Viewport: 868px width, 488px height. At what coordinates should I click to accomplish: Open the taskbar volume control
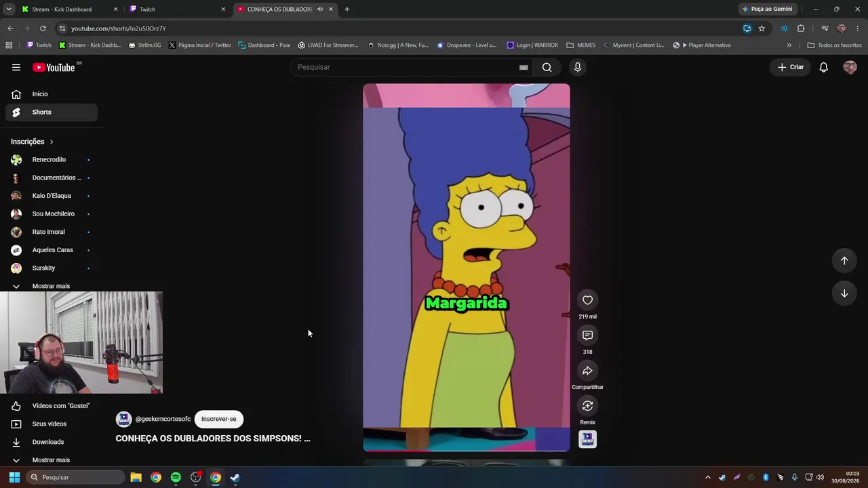point(821,477)
